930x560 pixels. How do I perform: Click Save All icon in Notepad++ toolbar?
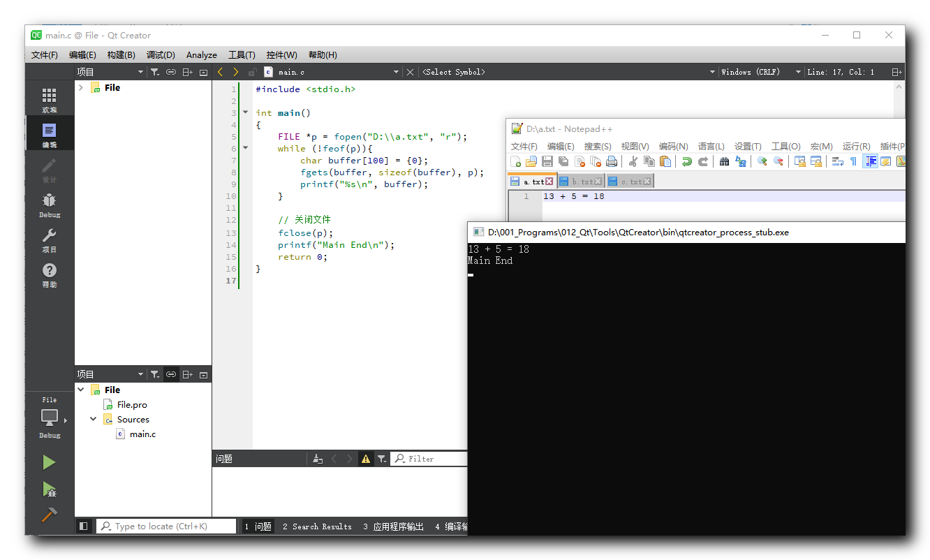point(563,161)
